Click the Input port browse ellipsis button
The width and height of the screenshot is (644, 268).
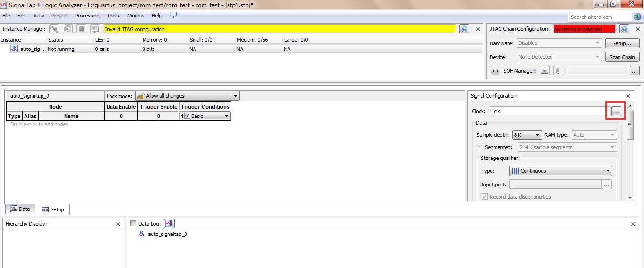pos(607,184)
